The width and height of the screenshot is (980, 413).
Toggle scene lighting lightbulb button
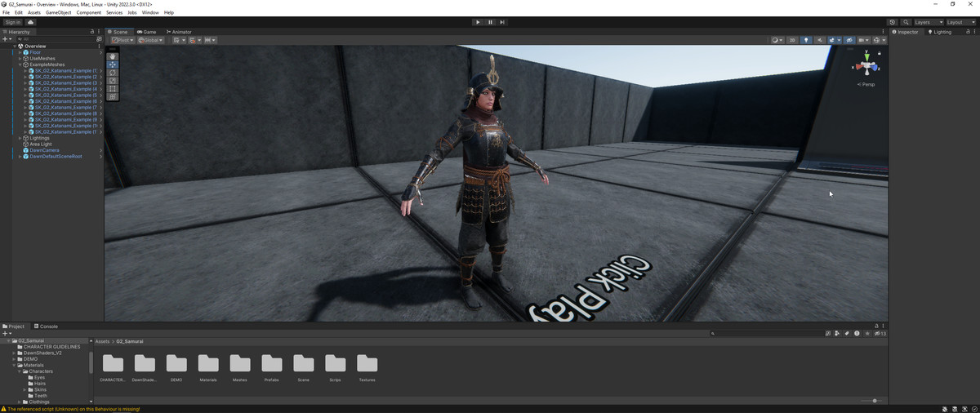(806, 40)
